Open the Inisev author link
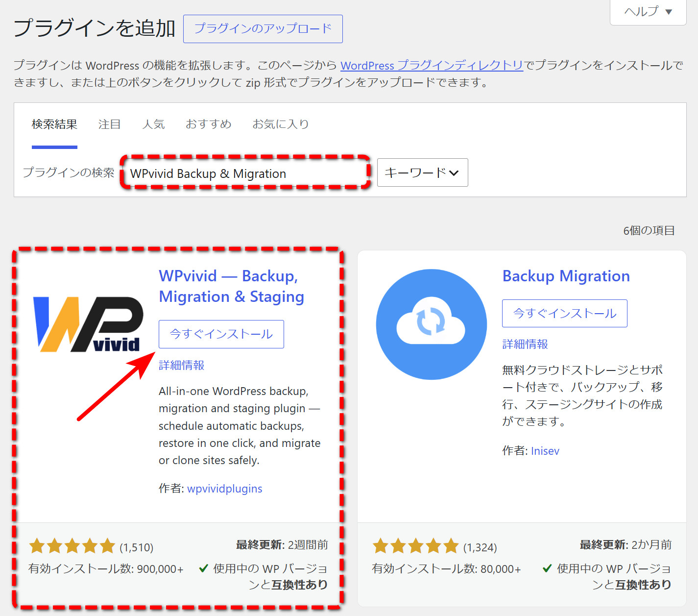 (x=545, y=451)
